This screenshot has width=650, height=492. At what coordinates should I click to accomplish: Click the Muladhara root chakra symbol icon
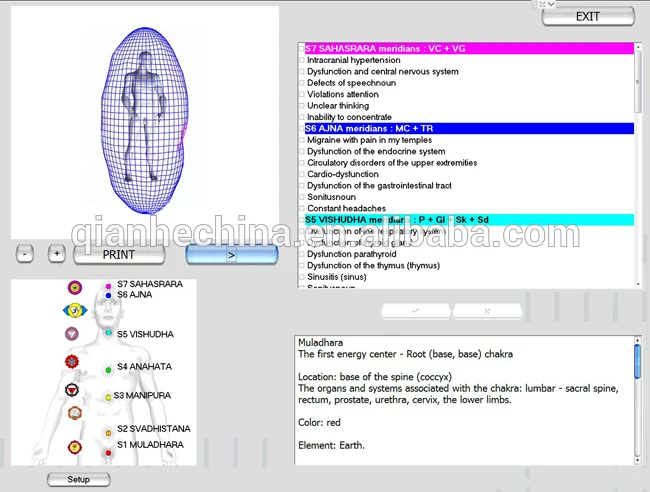[75, 447]
